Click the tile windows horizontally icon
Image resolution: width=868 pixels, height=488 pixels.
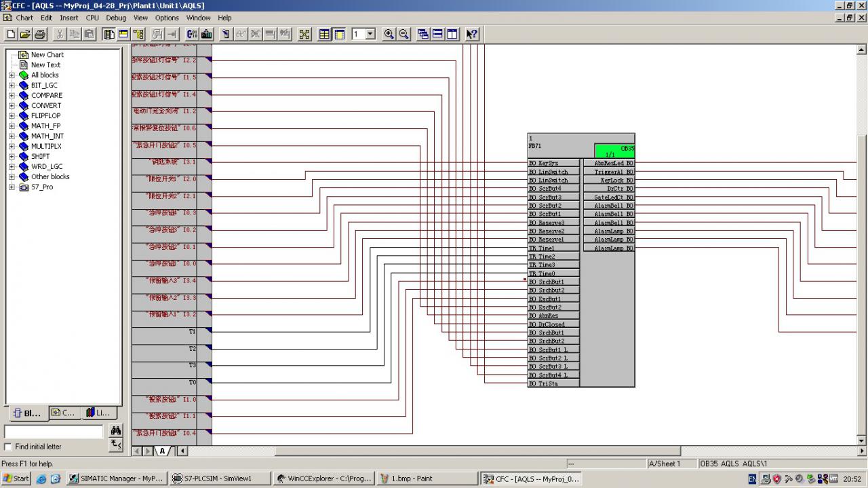click(438, 34)
